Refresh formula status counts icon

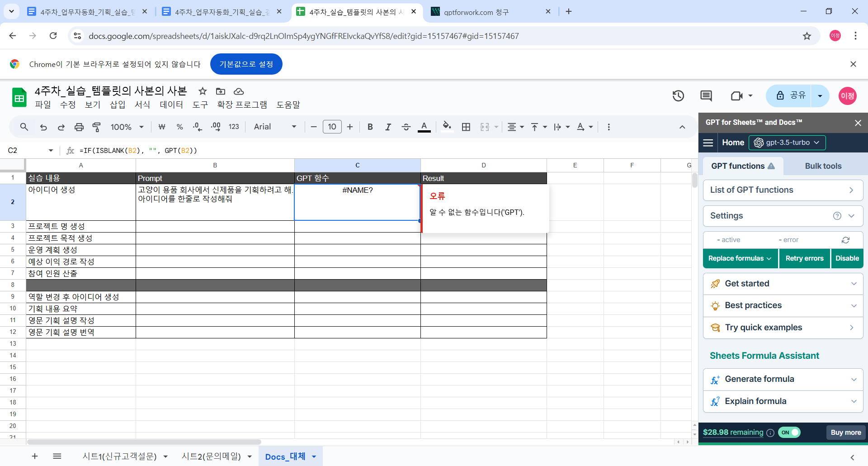click(x=845, y=240)
